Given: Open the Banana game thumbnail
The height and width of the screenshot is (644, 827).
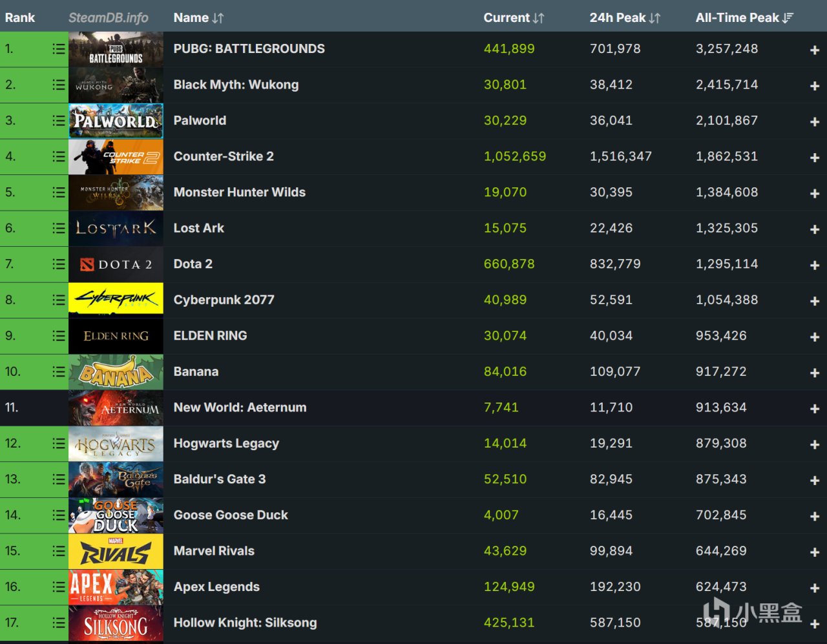Looking at the screenshot, I should [116, 371].
